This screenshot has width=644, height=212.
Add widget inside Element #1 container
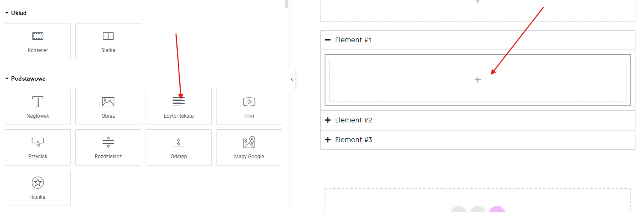point(478,80)
